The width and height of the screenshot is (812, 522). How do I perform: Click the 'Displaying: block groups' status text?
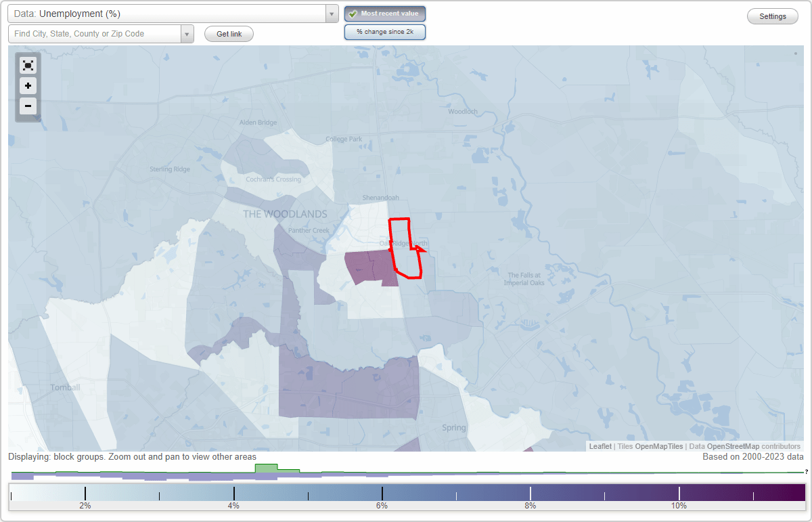(x=133, y=457)
